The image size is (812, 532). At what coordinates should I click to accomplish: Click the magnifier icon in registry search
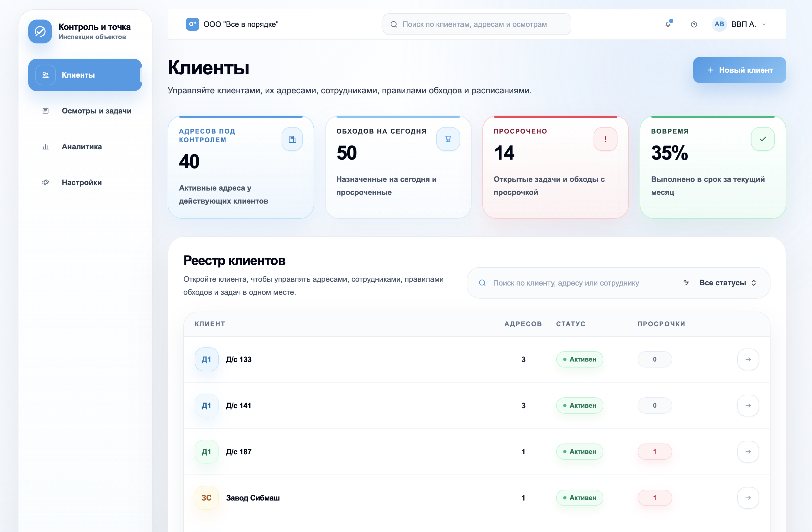pyautogui.click(x=482, y=283)
